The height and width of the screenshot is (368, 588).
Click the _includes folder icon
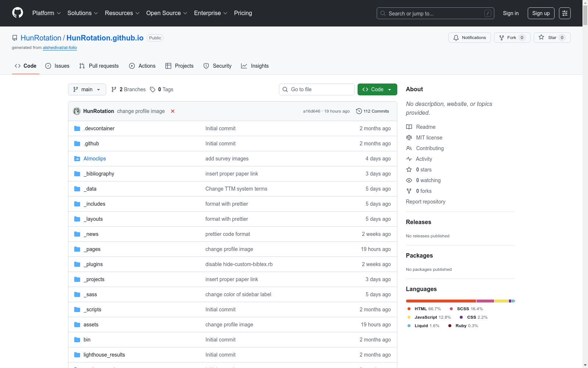point(77,204)
